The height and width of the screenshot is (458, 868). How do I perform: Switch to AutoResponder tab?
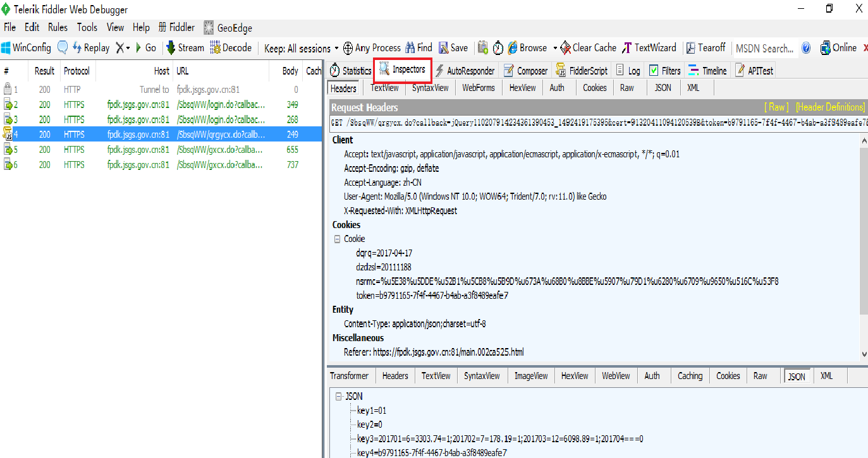tap(465, 71)
